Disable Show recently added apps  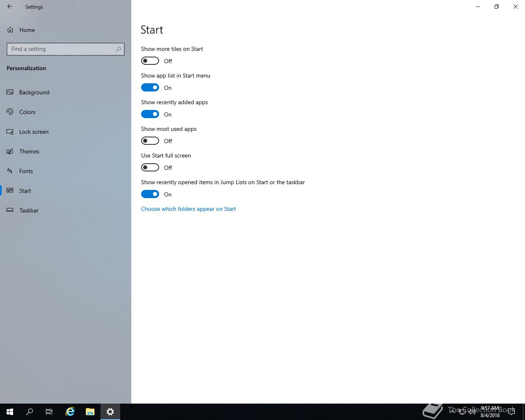(x=150, y=114)
